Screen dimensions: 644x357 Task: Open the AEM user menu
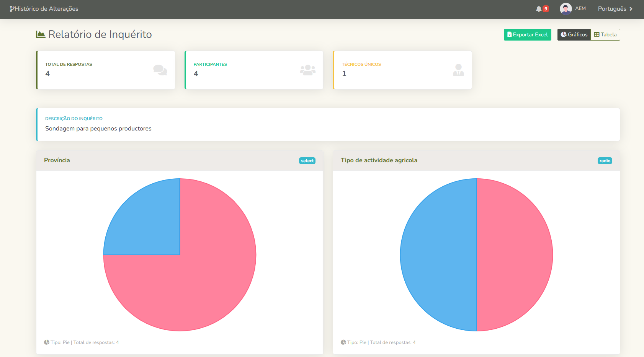(580, 9)
